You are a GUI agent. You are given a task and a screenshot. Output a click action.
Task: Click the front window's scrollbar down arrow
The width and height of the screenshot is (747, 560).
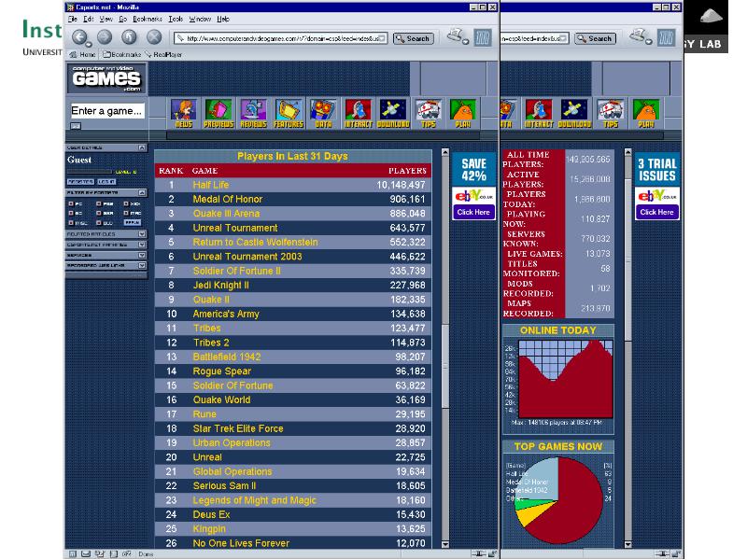pos(445,544)
